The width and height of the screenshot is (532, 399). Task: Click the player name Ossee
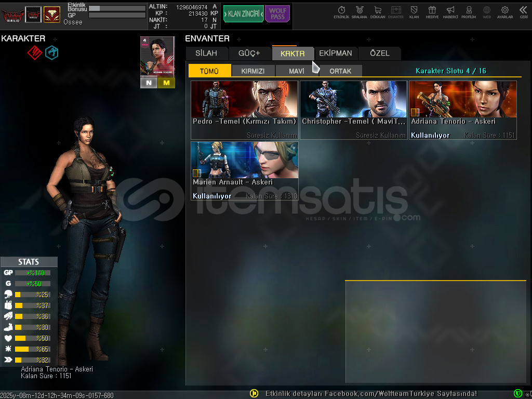point(73,22)
